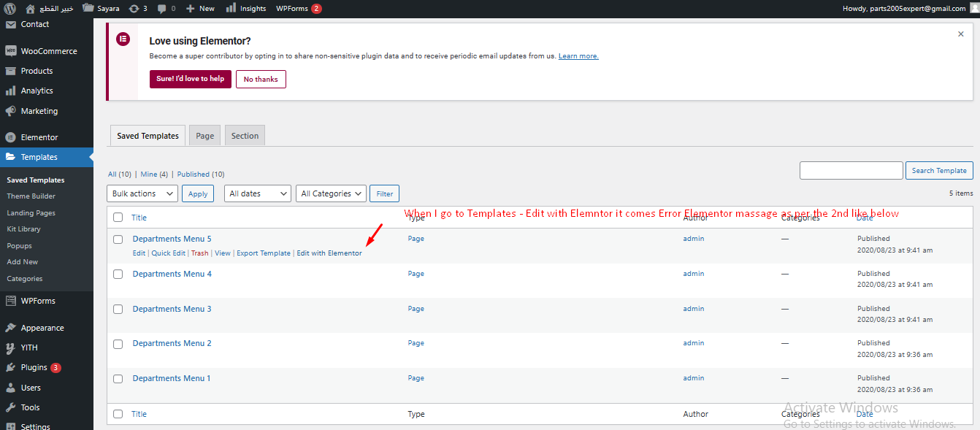This screenshot has height=430, width=980.
Task: Select Add New in the Templates submenu
Action: (23, 262)
